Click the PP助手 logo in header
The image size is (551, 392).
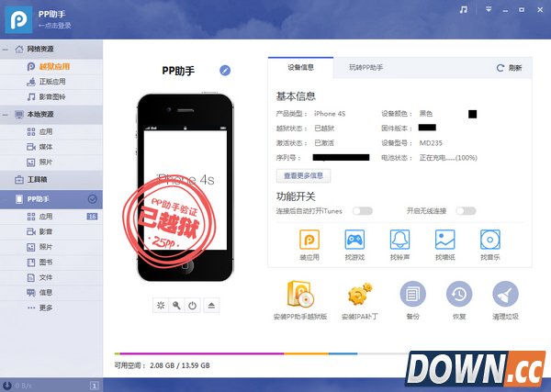[x=18, y=19]
